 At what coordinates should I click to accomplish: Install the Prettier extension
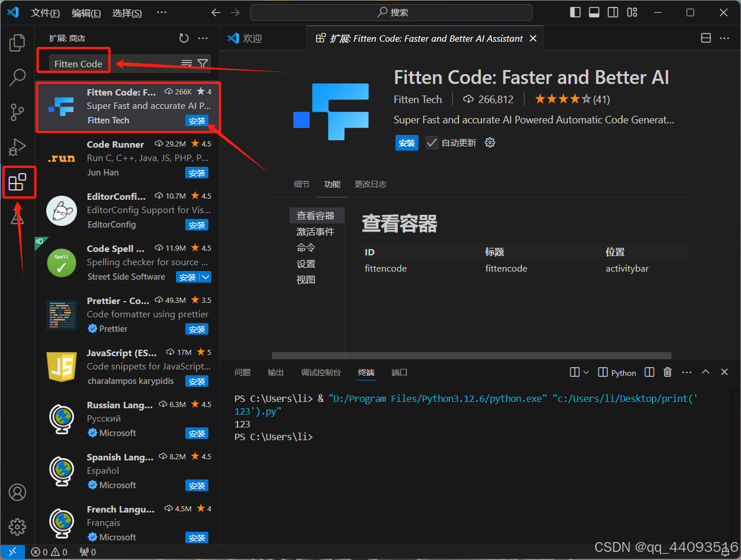click(197, 329)
